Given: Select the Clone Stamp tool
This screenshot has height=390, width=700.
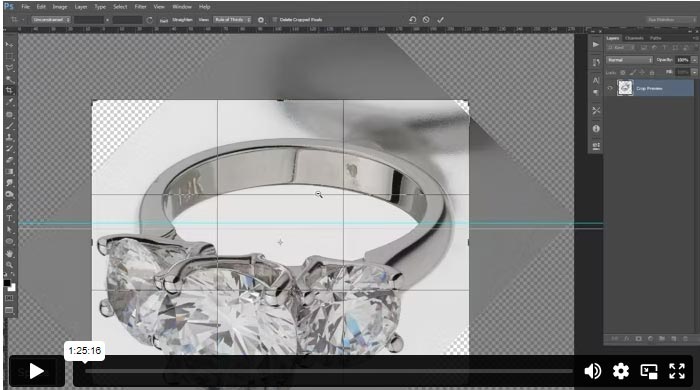Looking at the screenshot, I should tap(9, 137).
